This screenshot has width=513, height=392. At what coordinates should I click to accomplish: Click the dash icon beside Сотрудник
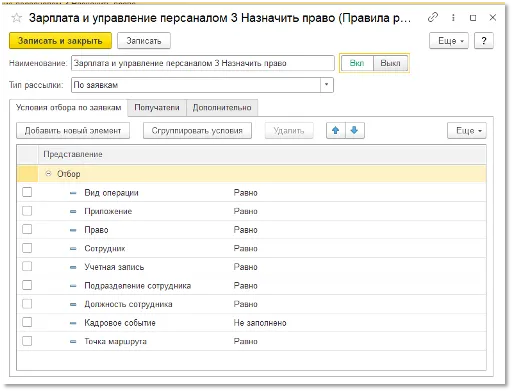click(x=73, y=249)
